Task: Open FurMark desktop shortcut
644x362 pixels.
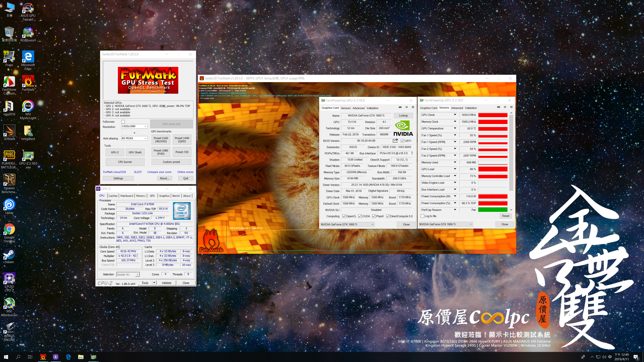Action: (x=28, y=83)
